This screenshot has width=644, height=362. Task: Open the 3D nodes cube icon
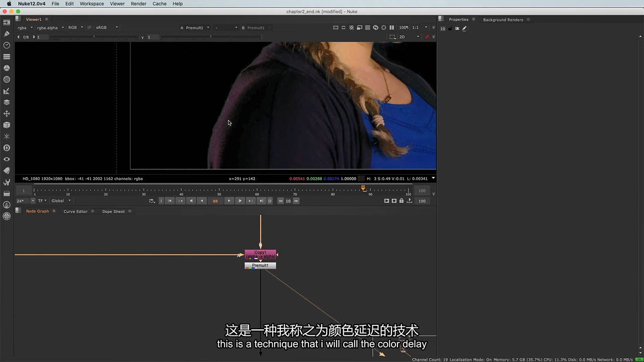(7, 125)
